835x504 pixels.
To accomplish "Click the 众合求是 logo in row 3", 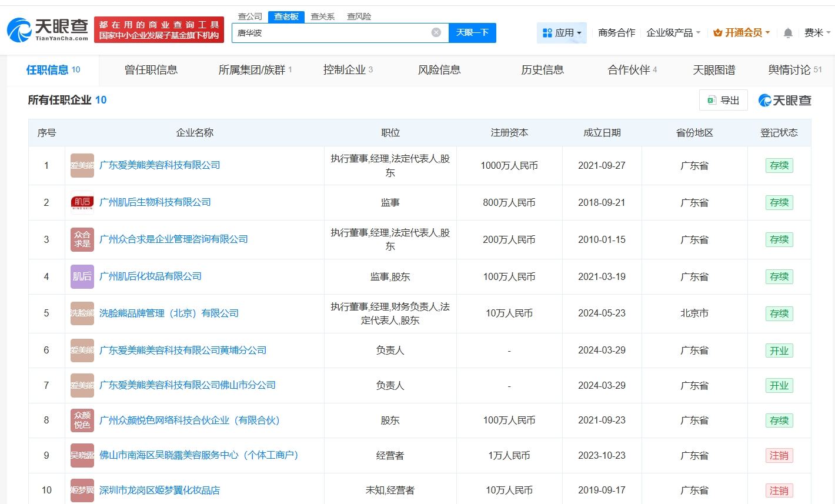I will coord(82,239).
